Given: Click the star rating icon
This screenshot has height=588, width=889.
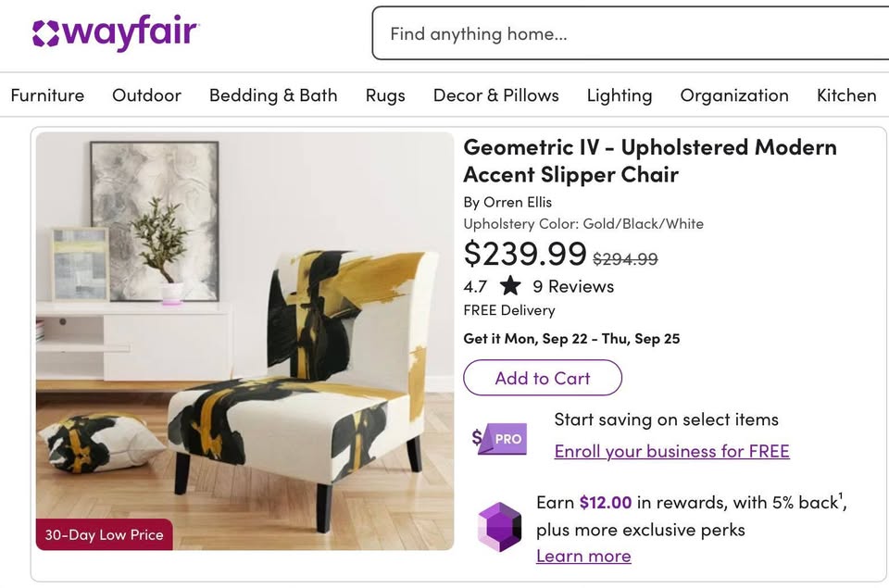Looking at the screenshot, I should 510,286.
